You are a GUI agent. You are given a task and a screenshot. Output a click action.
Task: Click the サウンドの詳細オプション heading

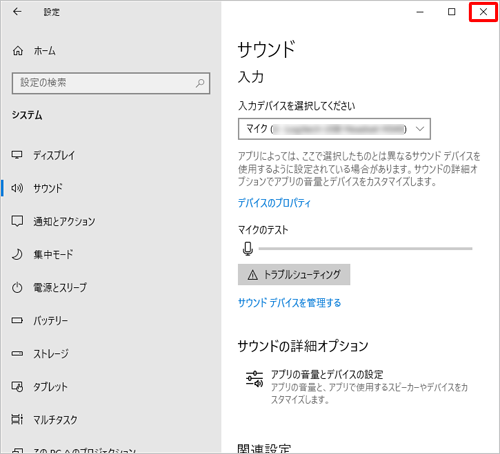(303, 346)
